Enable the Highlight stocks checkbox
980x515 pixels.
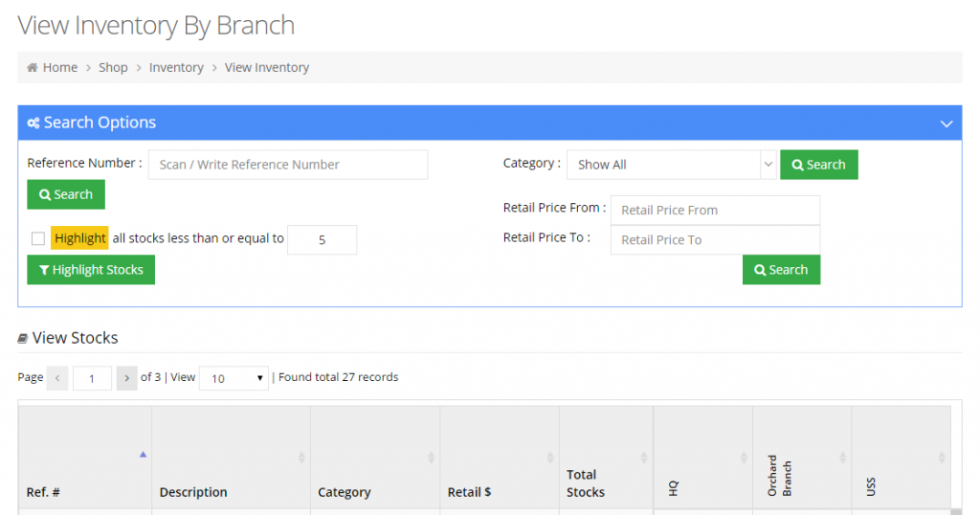(x=38, y=238)
